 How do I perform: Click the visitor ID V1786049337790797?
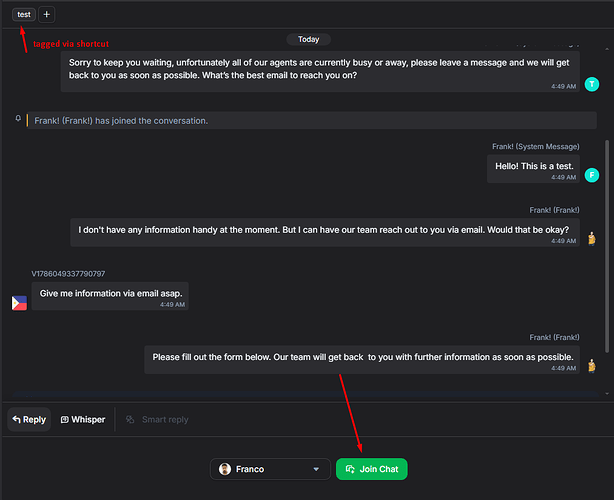[68, 274]
